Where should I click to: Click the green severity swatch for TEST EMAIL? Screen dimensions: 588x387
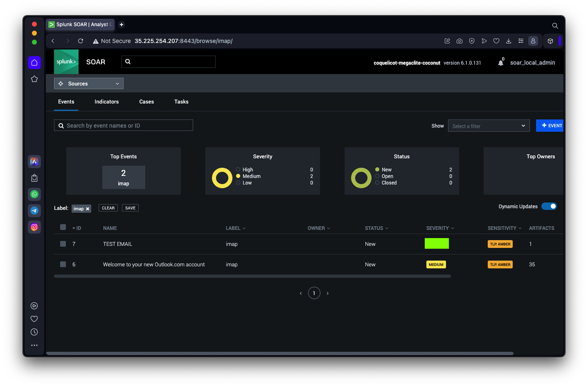437,243
